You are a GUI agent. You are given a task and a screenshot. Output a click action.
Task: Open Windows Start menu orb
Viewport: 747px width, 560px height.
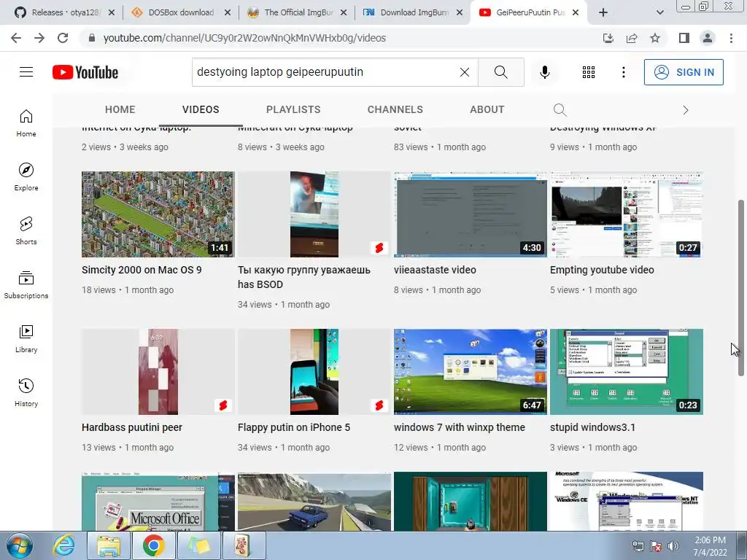click(20, 546)
